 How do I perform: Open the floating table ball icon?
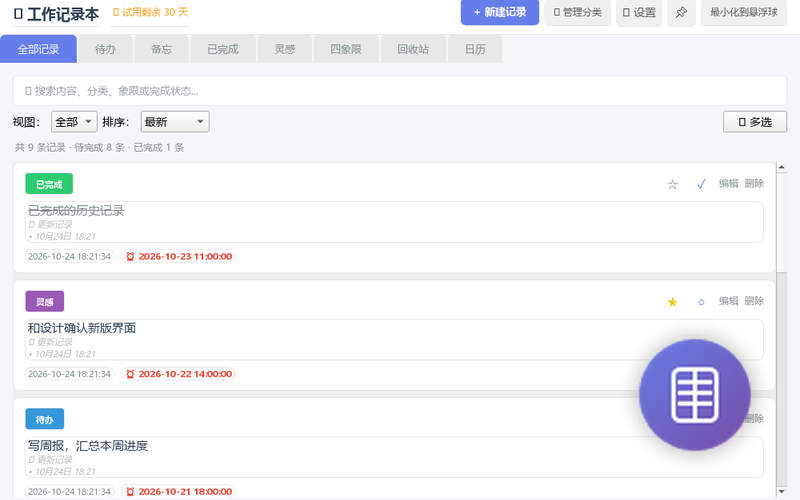(x=694, y=395)
